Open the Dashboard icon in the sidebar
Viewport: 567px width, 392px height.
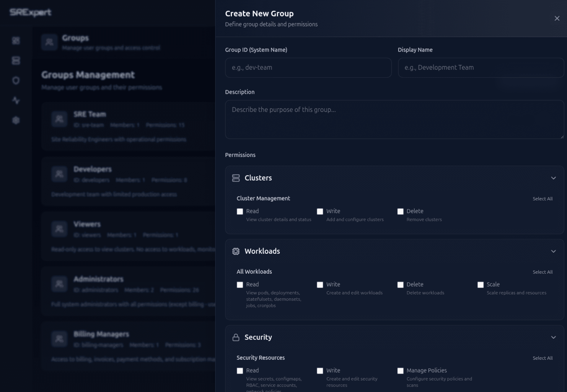[16, 41]
